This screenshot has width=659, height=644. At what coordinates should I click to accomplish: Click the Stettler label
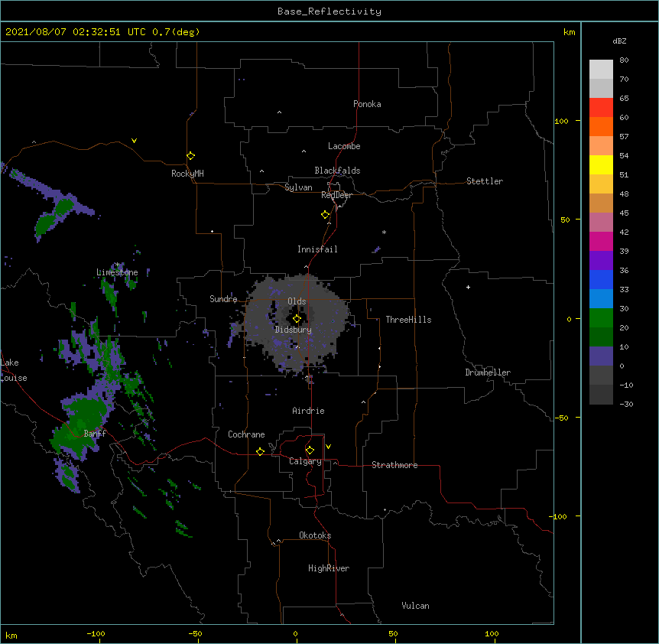(485, 181)
